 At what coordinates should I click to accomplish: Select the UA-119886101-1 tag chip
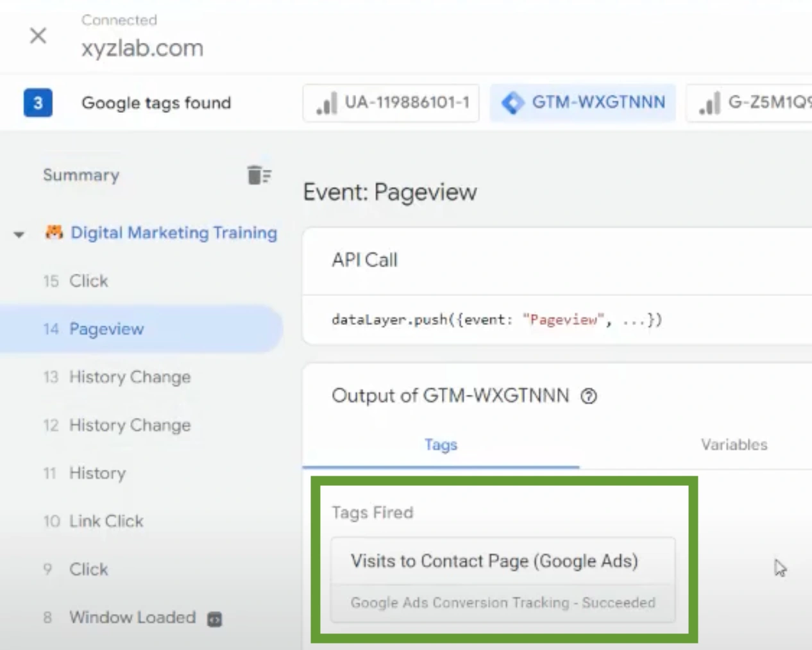tap(391, 103)
